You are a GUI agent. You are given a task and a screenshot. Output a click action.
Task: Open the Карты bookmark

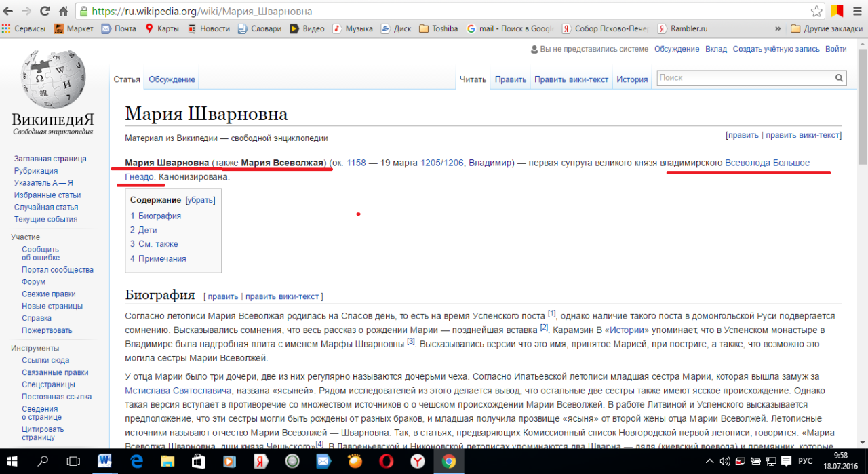[x=161, y=28]
